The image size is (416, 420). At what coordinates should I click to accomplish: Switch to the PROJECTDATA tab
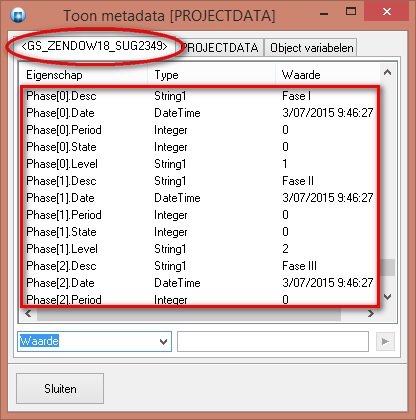(220, 48)
